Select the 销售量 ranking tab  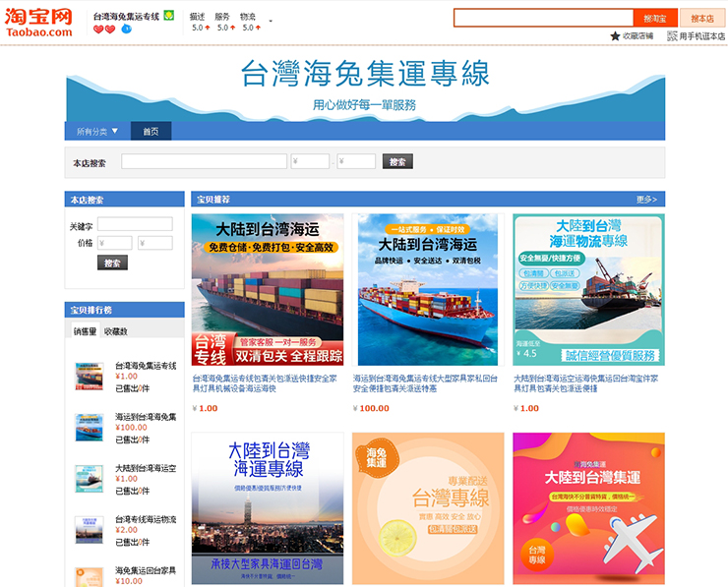[x=85, y=331]
